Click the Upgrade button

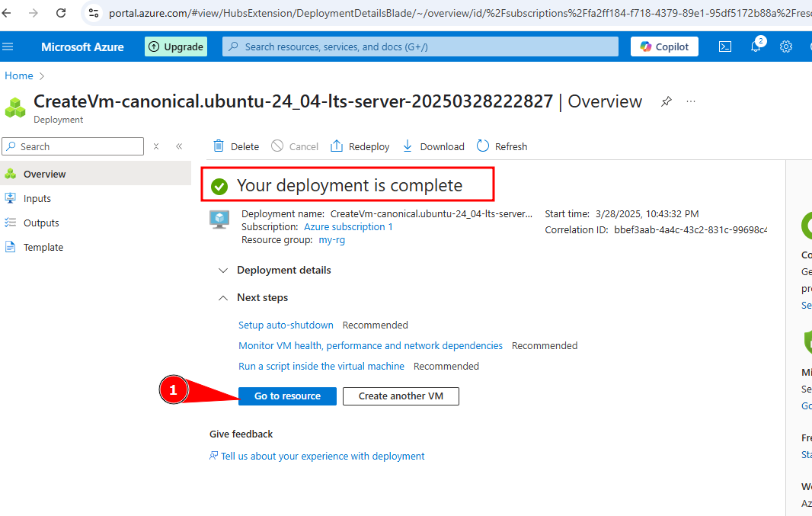(x=176, y=46)
